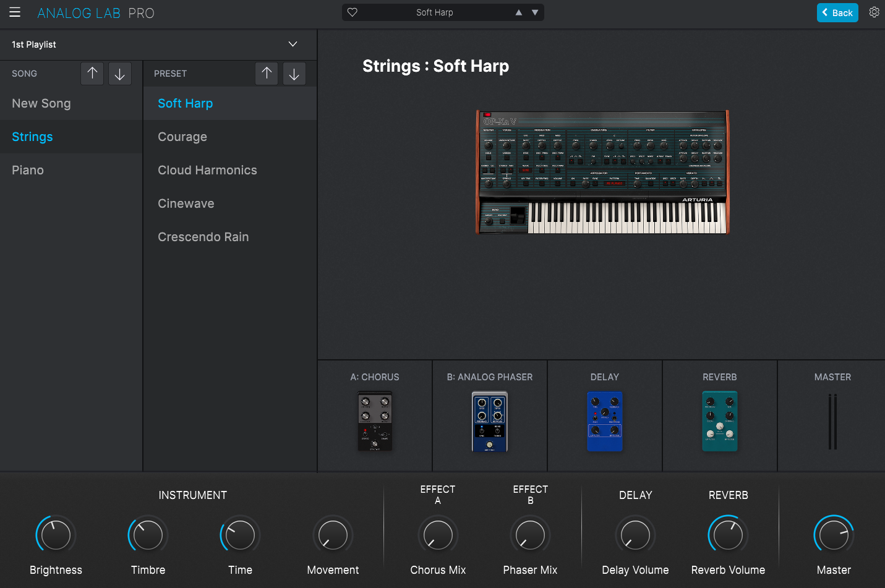Viewport: 885px width, 588px height.
Task: Select the Cloud Harmonics preset
Action: (x=207, y=170)
